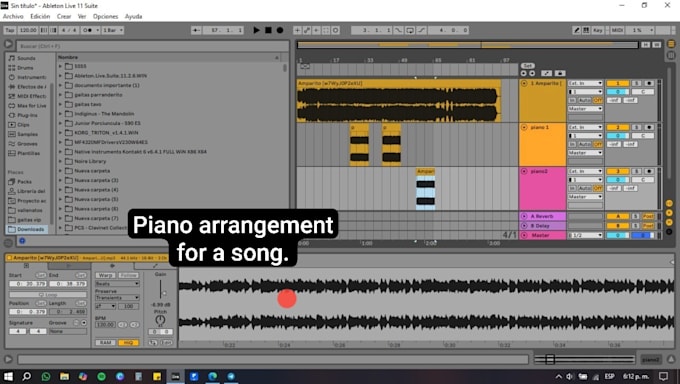Image resolution: width=680 pixels, height=384 pixels.
Task: Toggle track activator 2 on piano 1
Action: click(x=618, y=128)
